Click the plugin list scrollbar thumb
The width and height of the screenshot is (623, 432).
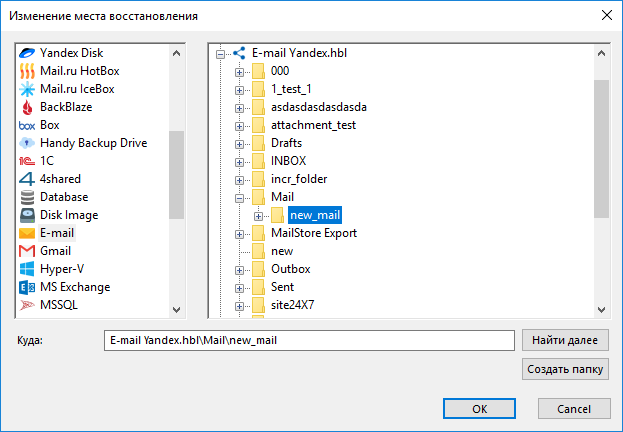176,175
